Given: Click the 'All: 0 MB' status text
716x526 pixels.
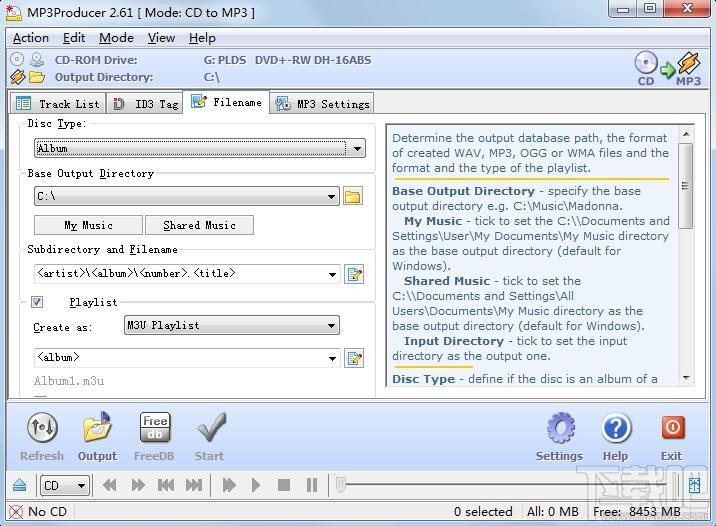Looking at the screenshot, I should point(553,512).
